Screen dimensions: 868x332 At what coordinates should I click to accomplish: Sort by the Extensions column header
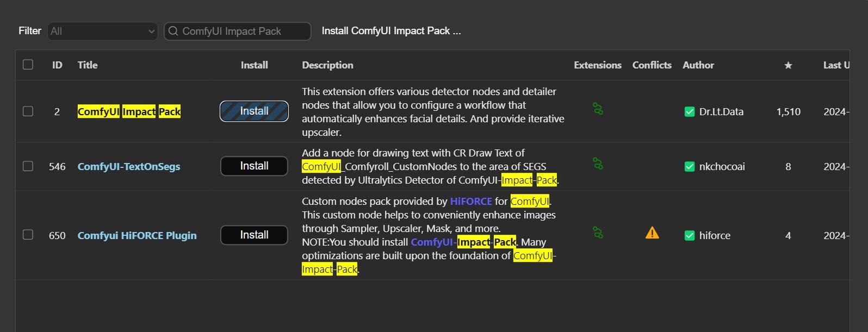(x=598, y=65)
